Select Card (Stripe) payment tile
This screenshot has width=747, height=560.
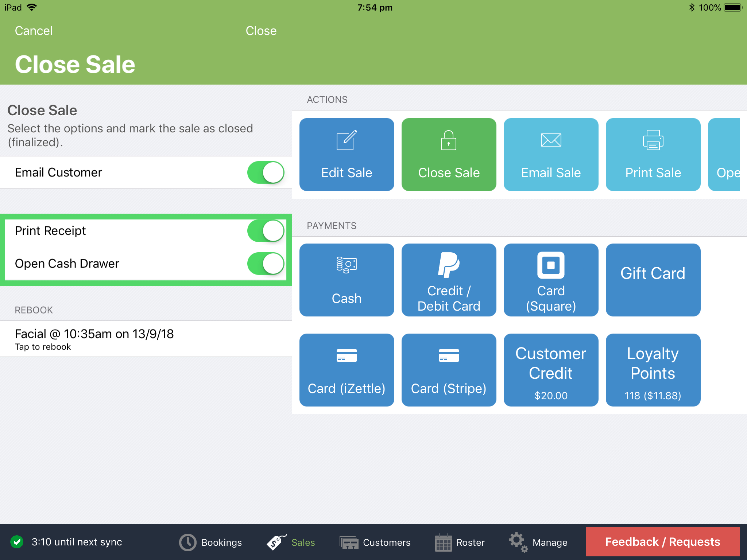pos(449,370)
